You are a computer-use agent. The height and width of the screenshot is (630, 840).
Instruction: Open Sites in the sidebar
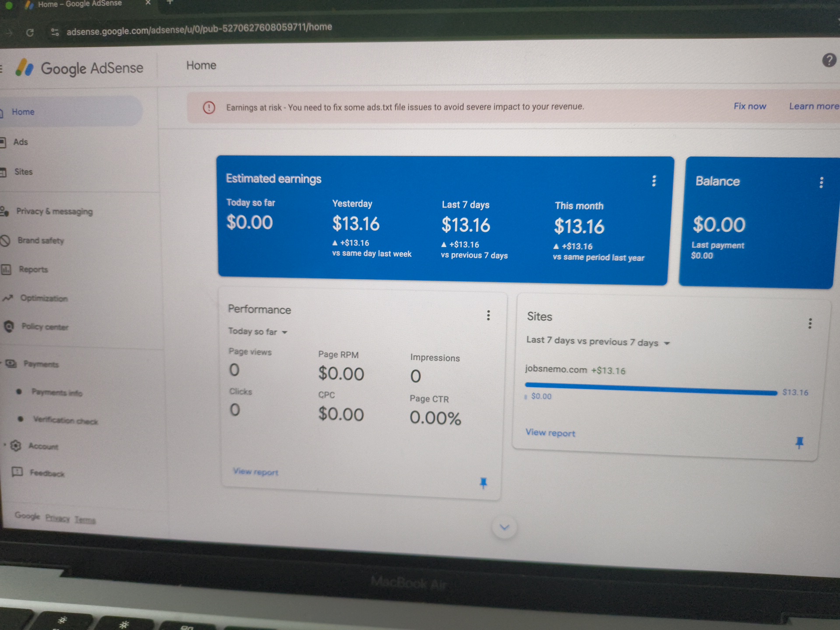[x=23, y=172]
